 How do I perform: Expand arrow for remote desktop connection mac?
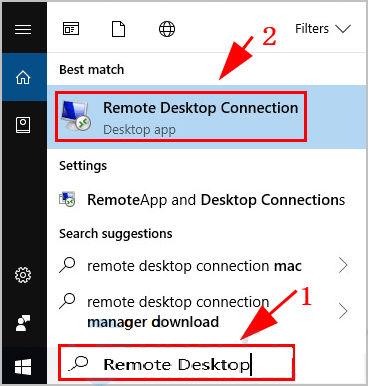point(343,265)
